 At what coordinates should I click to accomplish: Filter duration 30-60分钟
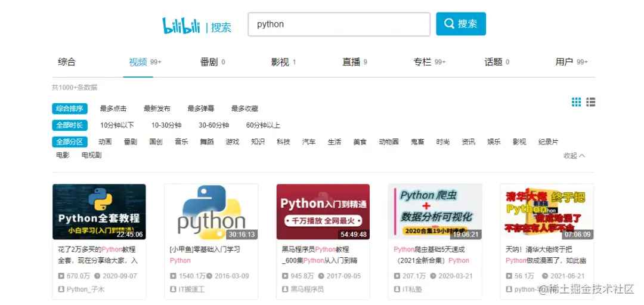point(214,125)
